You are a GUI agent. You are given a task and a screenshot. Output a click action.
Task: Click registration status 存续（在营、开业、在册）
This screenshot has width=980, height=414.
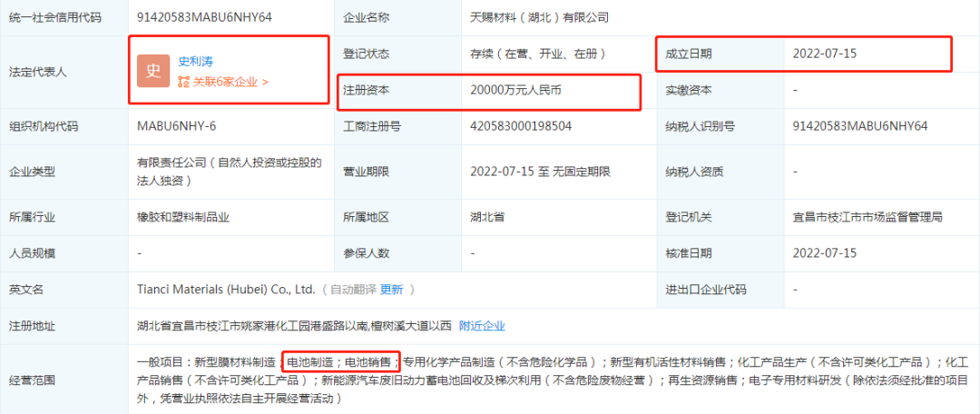coord(537,54)
